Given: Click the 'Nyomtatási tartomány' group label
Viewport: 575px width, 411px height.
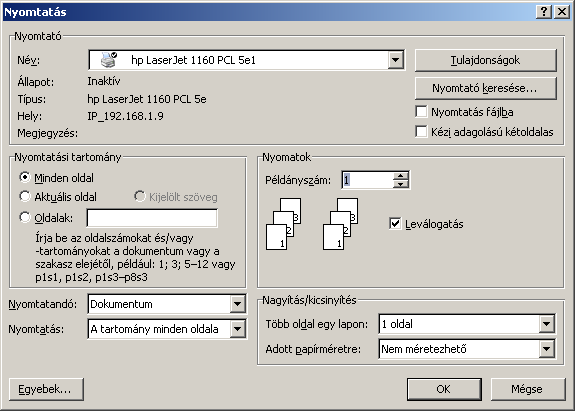Looking at the screenshot, I should click(x=68, y=157).
